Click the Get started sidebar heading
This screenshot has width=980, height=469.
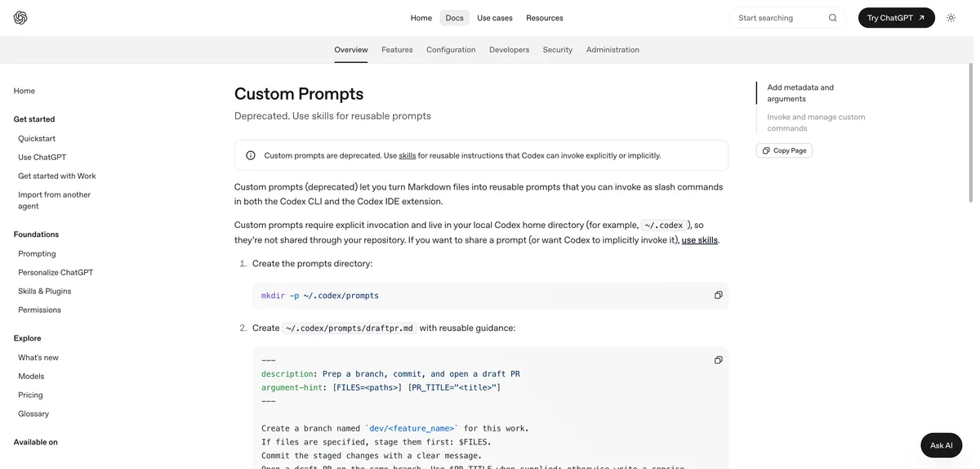(34, 119)
